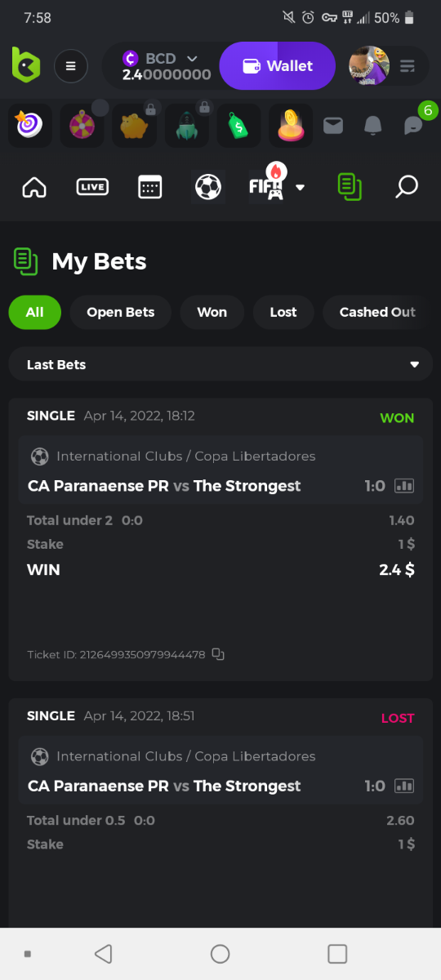Open the locked piggy bank bonus icon
The height and width of the screenshot is (980, 441).
(134, 126)
